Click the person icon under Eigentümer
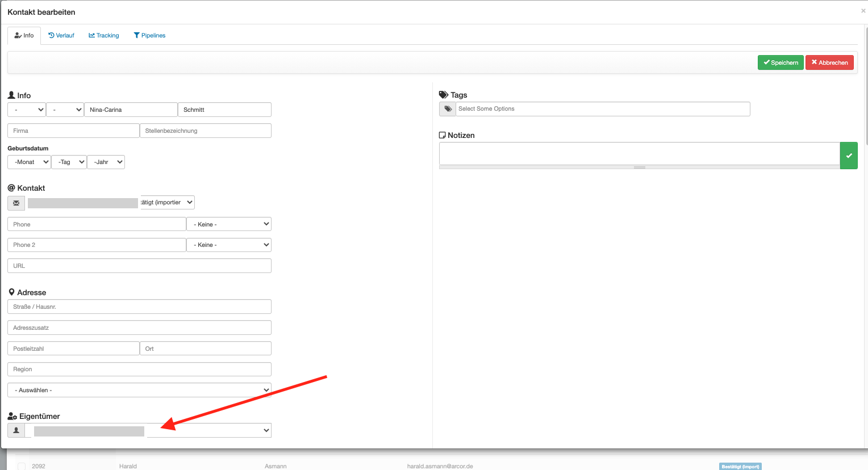 click(16, 430)
